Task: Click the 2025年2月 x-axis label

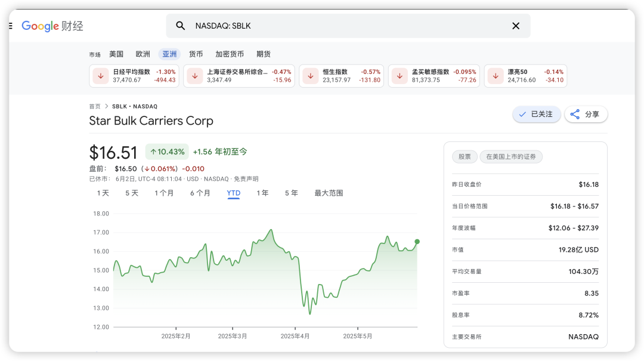Action: click(176, 337)
